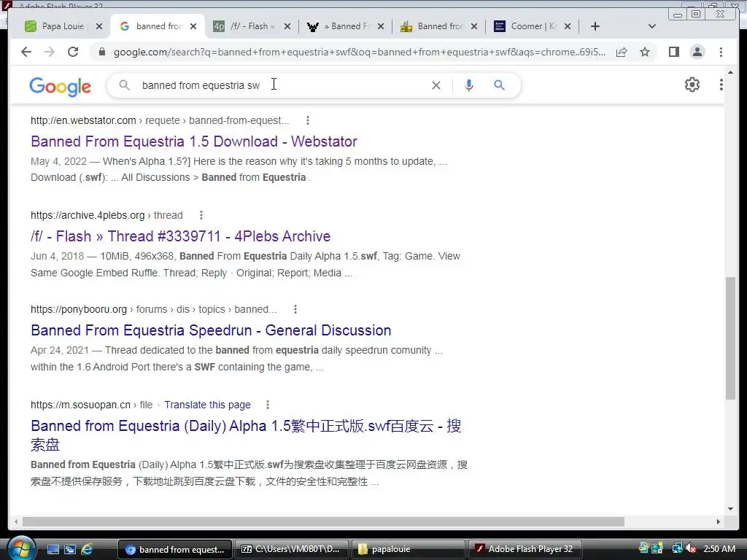The width and height of the screenshot is (747, 560).
Task: Start a voice search with the microphone
Action: [x=469, y=85]
